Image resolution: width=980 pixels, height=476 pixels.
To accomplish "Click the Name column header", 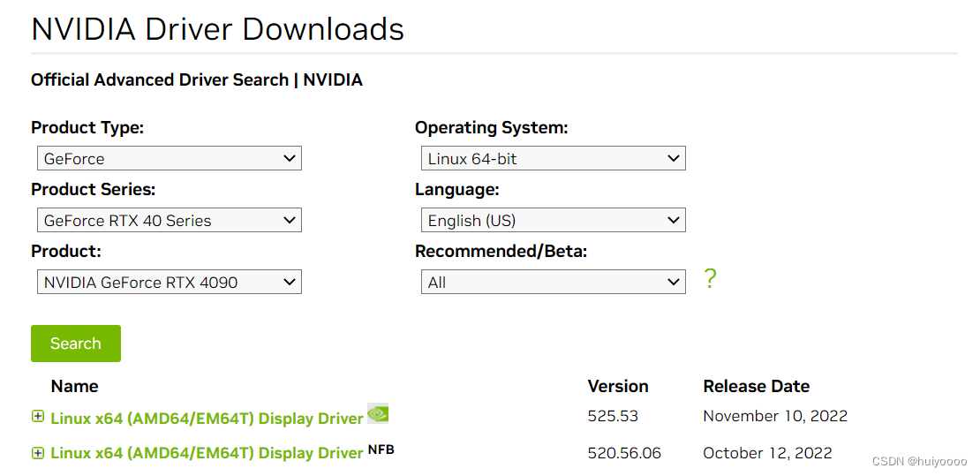I will 74,386.
